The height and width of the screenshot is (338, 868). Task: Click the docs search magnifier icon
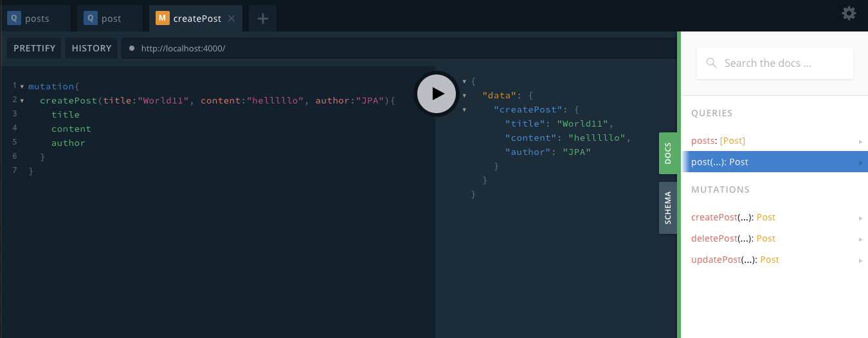tap(711, 63)
